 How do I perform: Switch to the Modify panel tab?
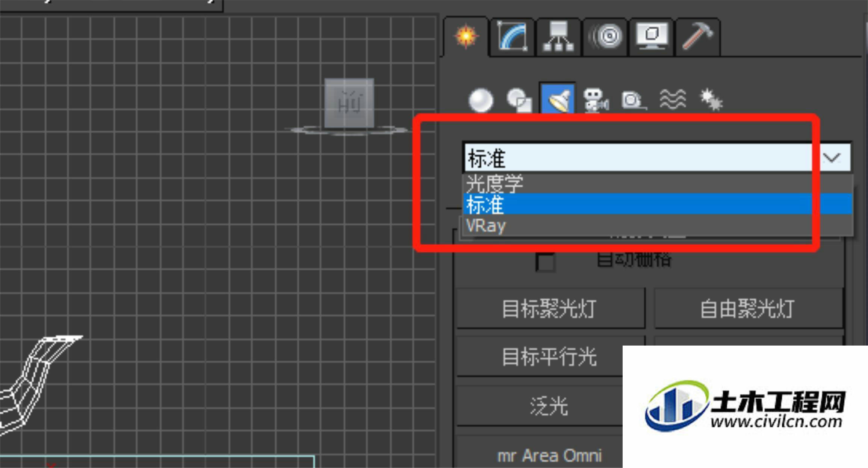point(512,37)
